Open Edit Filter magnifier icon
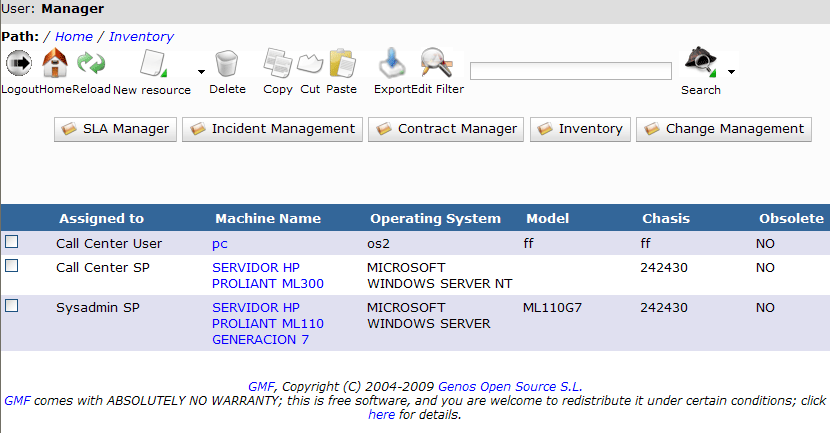830x433 pixels. pos(437,62)
